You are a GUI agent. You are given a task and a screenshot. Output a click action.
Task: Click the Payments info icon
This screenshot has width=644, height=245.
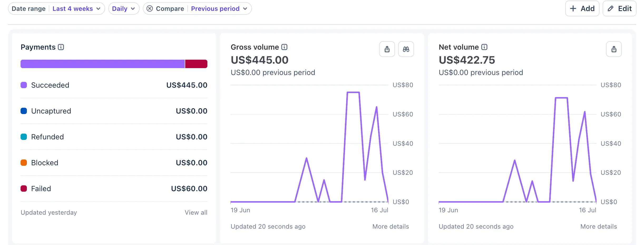point(61,47)
